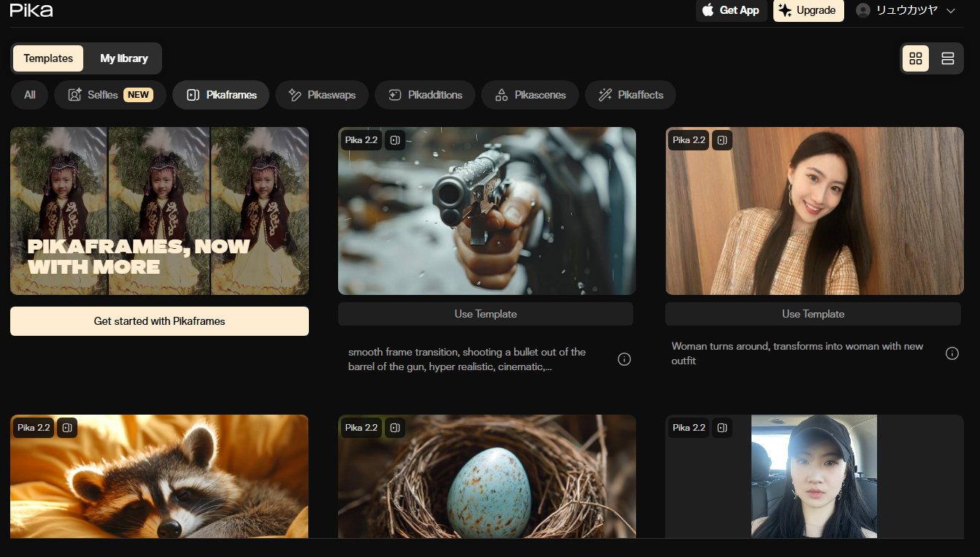Select the Pikaframes filter

pyautogui.click(x=221, y=95)
